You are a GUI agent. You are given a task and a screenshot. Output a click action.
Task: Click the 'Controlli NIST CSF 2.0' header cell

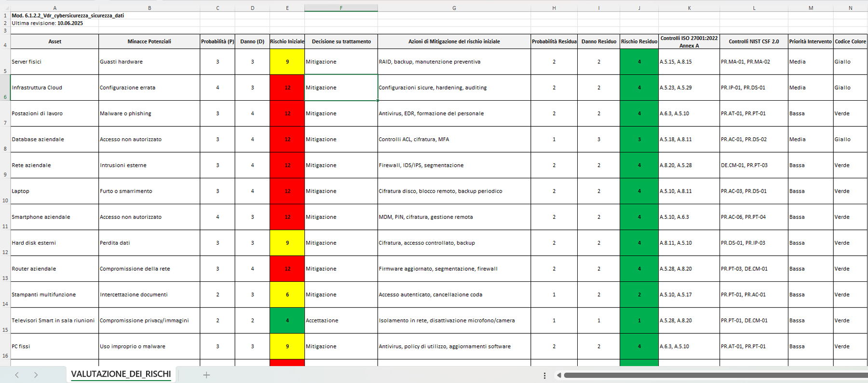(753, 41)
